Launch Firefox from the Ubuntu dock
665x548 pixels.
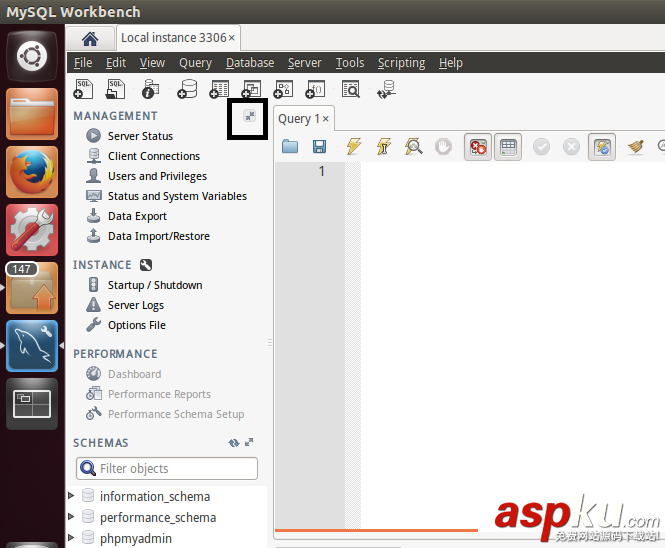pyautogui.click(x=32, y=172)
